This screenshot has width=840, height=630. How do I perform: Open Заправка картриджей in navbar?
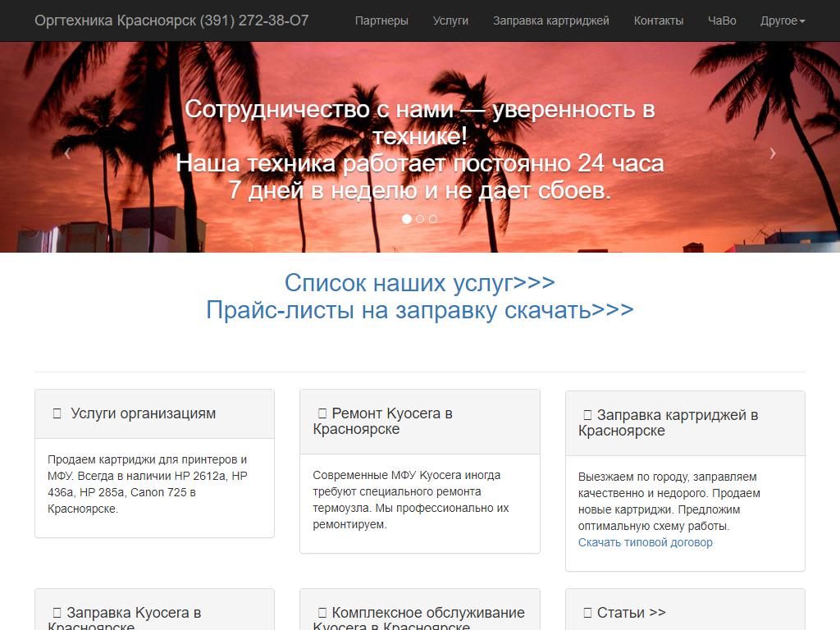(x=550, y=21)
